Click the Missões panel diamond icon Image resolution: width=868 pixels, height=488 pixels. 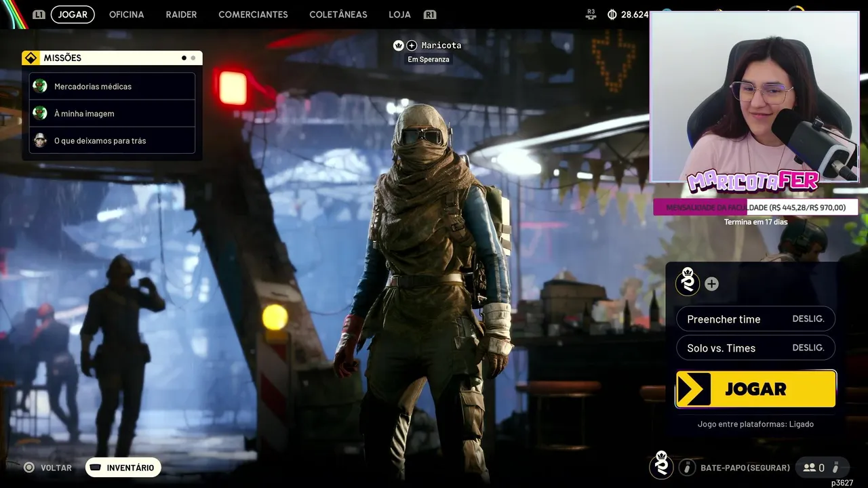point(31,58)
